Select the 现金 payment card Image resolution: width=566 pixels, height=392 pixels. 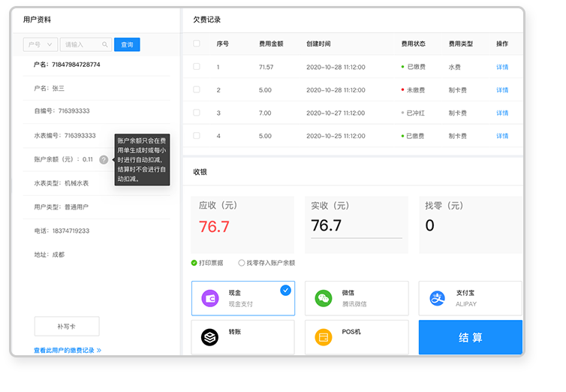click(243, 298)
